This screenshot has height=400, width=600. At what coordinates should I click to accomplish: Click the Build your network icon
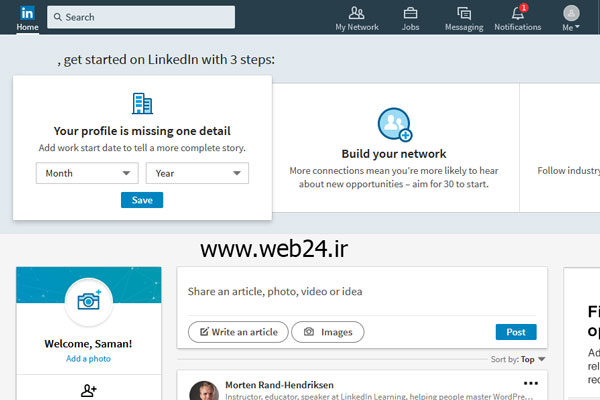pyautogui.click(x=395, y=124)
